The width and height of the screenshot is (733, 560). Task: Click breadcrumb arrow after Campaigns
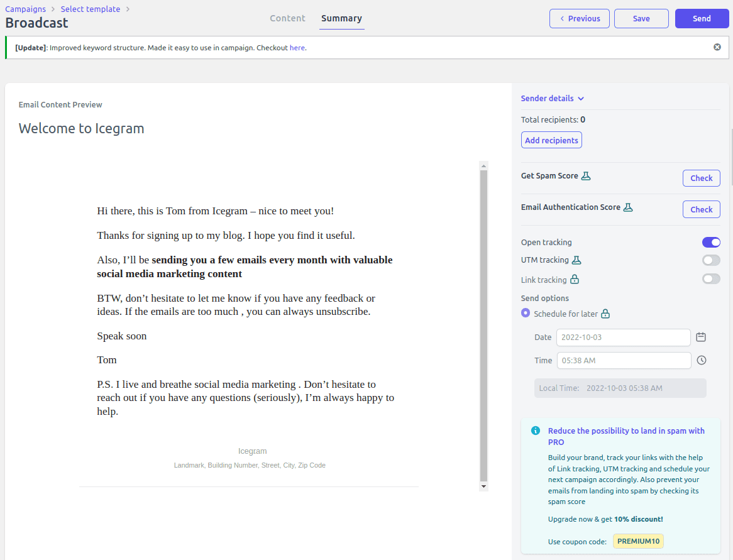coord(53,9)
